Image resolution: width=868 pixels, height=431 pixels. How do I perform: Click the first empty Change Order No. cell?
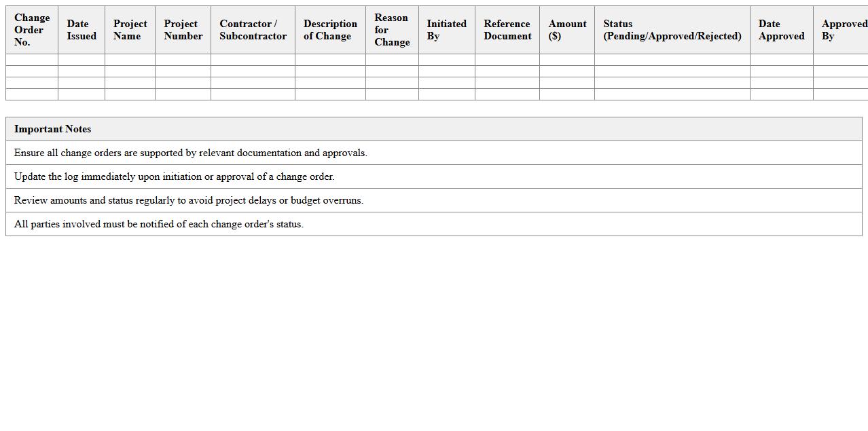[x=32, y=61]
